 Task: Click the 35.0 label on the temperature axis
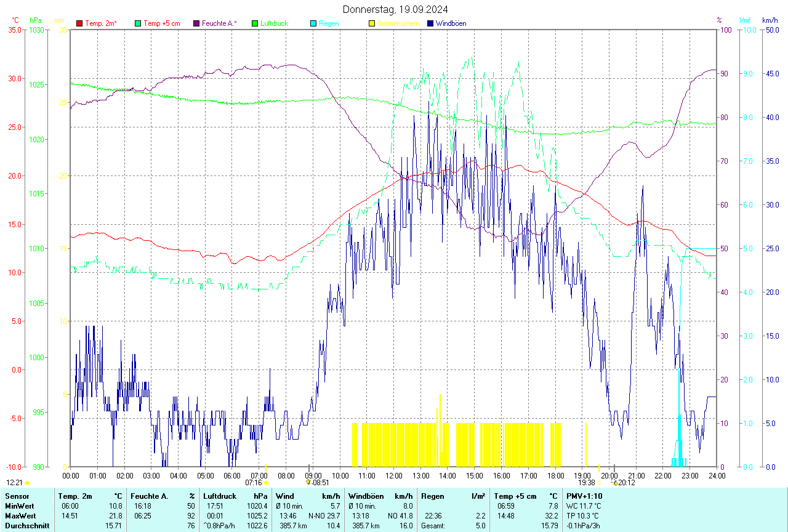14,30
